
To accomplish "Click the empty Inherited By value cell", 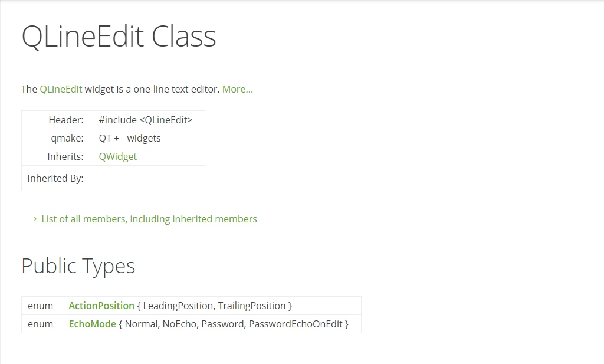I will [146, 178].
